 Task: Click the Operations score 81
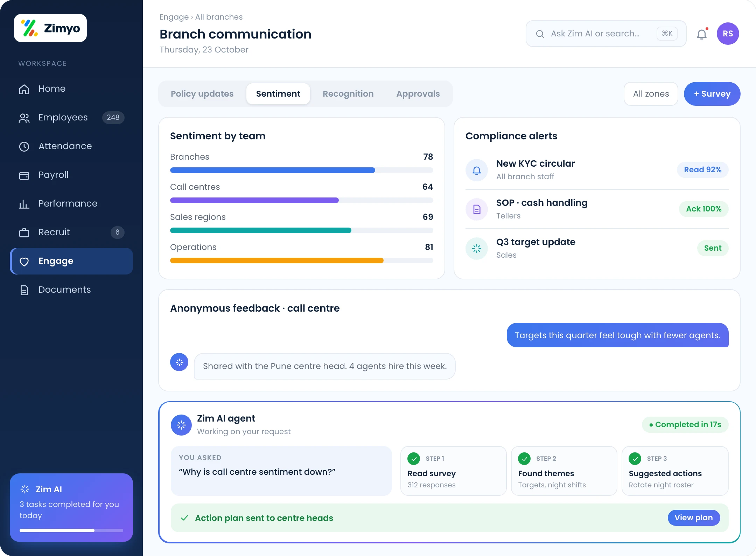click(x=429, y=247)
